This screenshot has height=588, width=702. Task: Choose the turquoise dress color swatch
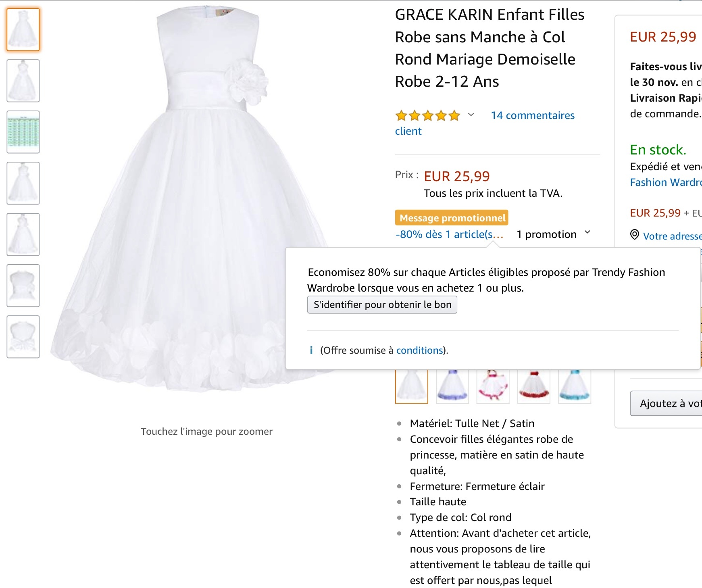point(574,386)
